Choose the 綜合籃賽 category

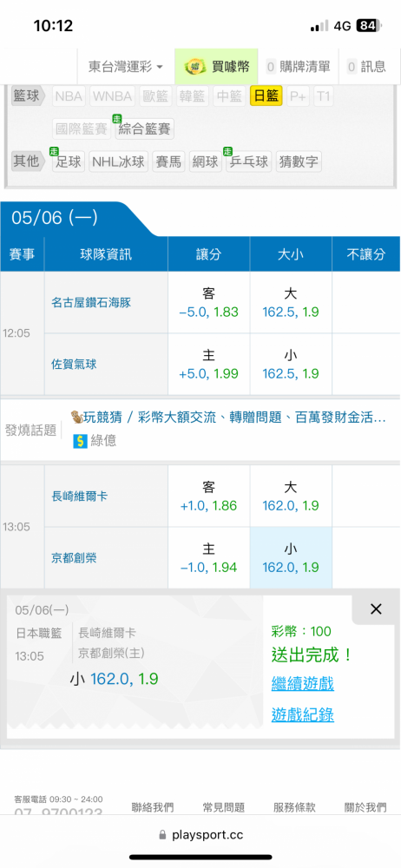145,129
